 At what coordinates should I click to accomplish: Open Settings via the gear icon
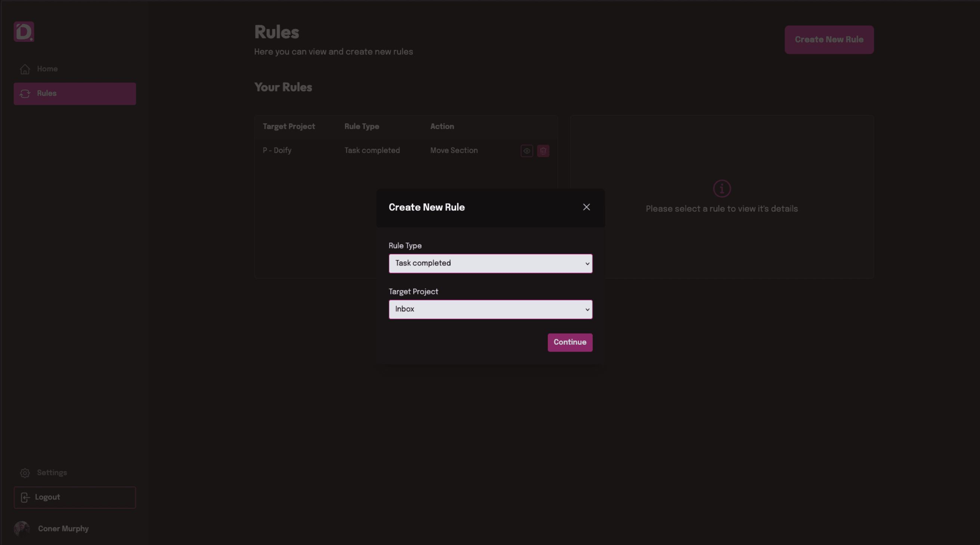pyautogui.click(x=25, y=473)
